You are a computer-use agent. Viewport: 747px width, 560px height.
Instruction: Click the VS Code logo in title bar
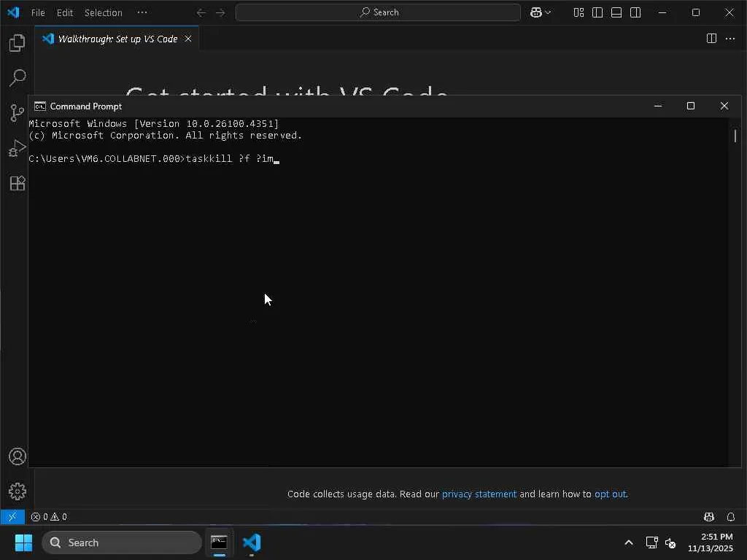pyautogui.click(x=13, y=12)
